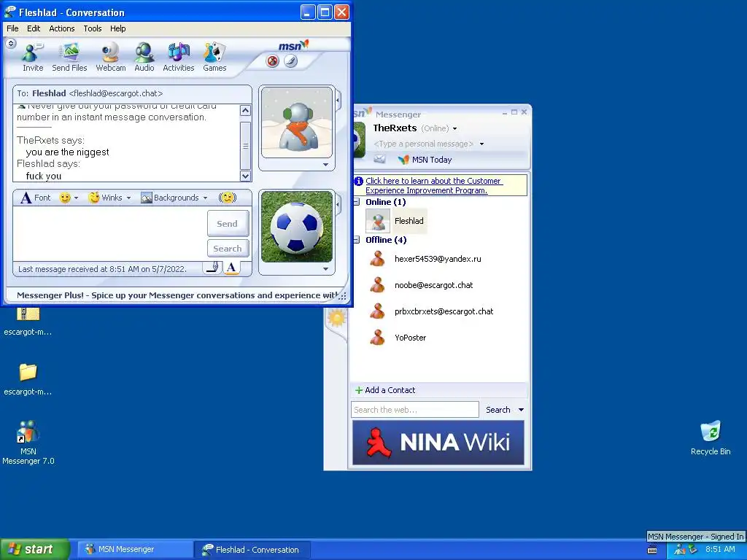747x560 pixels.
Task: Click the MSN Messenger 7.0 desktop shortcut
Action: [x=28, y=443]
